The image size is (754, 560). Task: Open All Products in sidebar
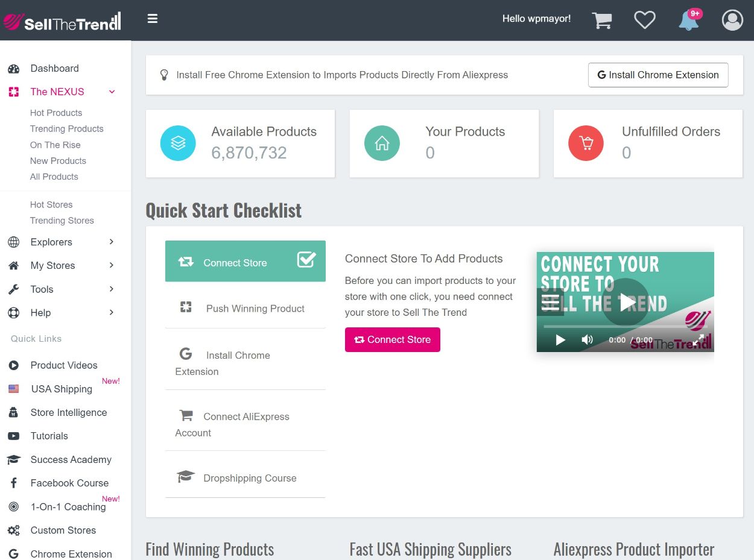coord(54,177)
